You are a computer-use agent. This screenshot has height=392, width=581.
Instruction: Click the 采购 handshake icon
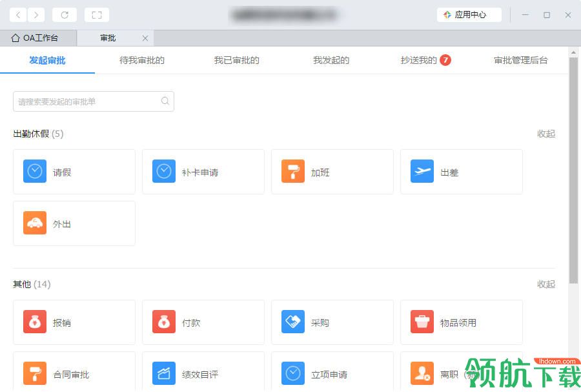point(293,322)
